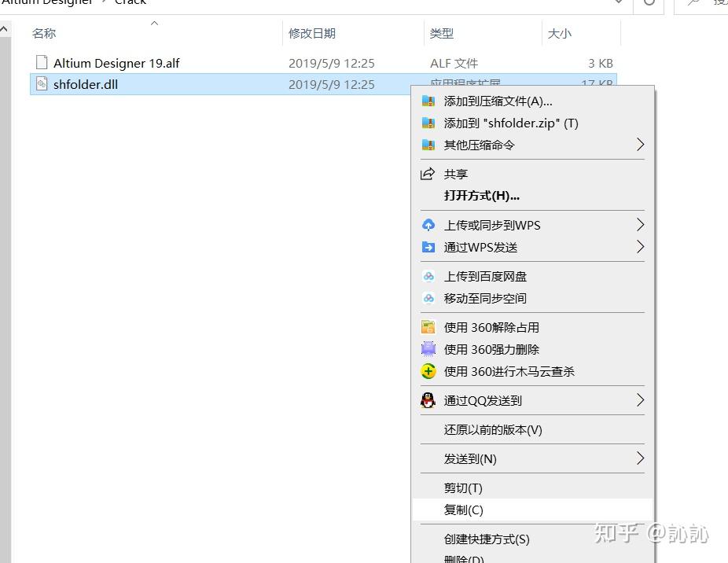Click the ALF 文件 type cell
The image size is (728, 563).
454,63
